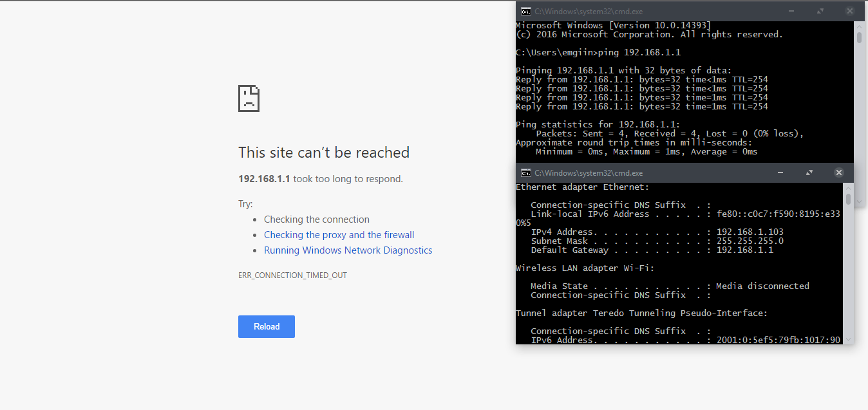Click the ipconfig window's scroll down arrow
Image resolution: width=868 pixels, height=410 pixels.
coord(849,339)
